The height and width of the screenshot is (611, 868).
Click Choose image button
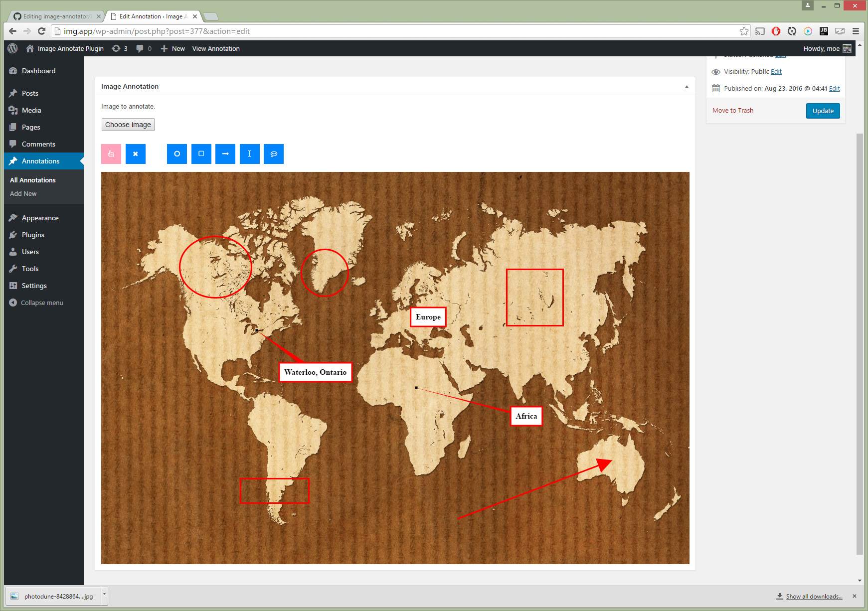pyautogui.click(x=128, y=125)
